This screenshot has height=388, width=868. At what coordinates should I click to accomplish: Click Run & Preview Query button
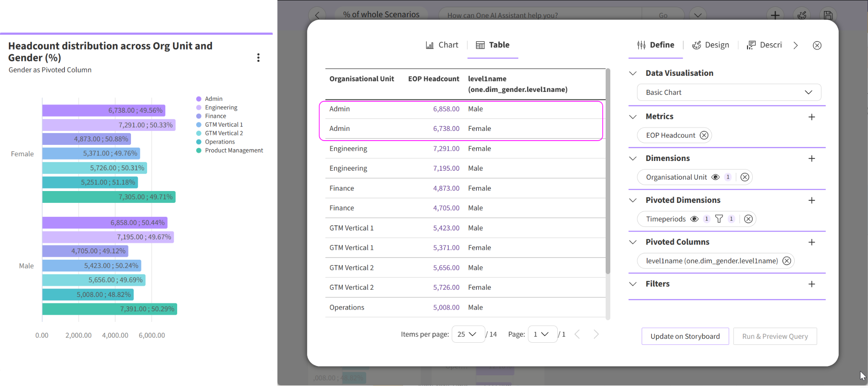tap(775, 336)
